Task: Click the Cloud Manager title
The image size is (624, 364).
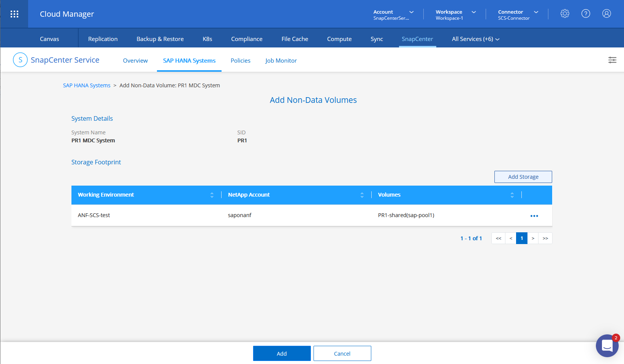Action: click(67, 14)
